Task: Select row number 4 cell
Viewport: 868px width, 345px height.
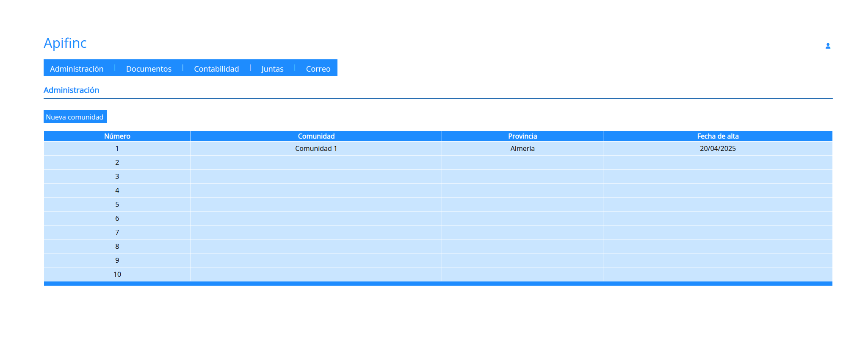Action: click(117, 190)
